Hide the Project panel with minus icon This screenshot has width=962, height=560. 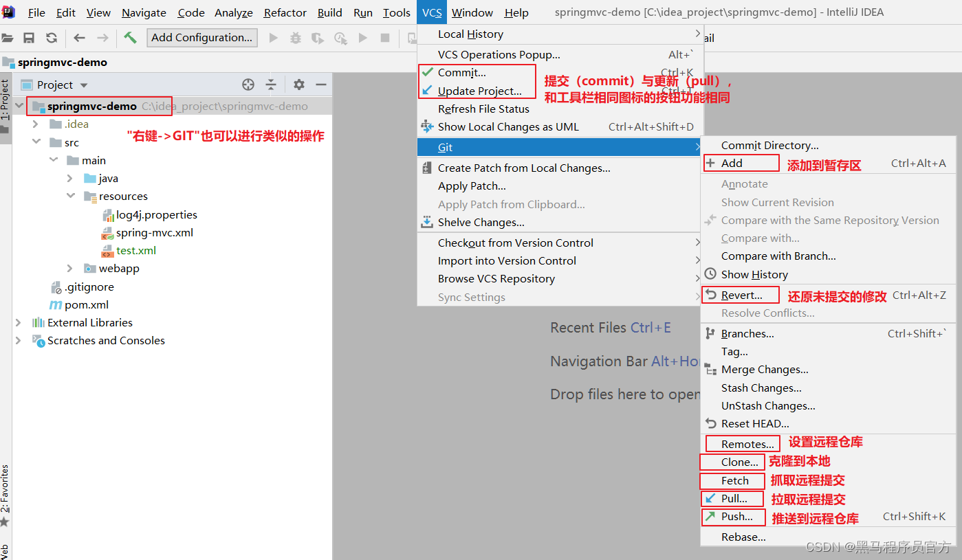coord(321,85)
